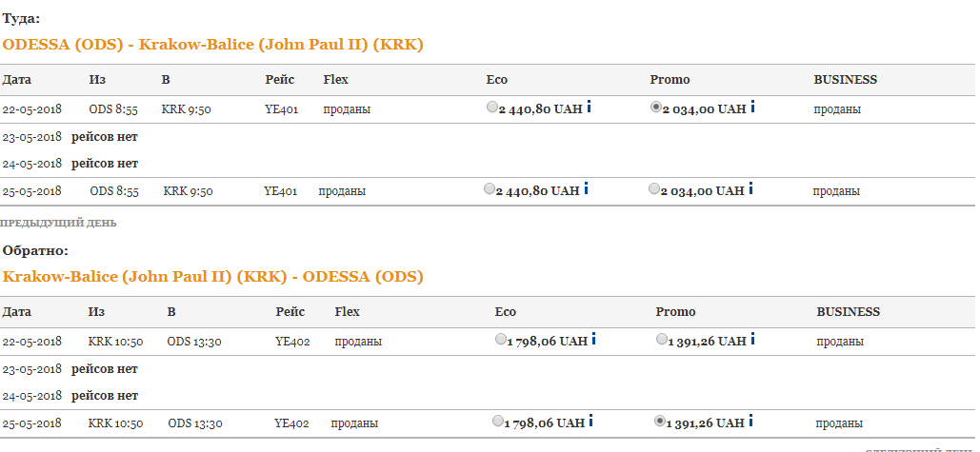Choose Promo fare for 25-05 ODS to KRK flight
Image resolution: width=980 pixels, height=452 pixels.
(x=654, y=189)
